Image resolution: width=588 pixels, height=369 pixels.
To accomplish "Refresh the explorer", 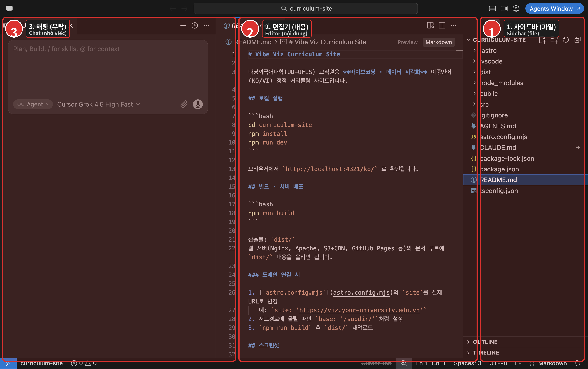I will pyautogui.click(x=566, y=40).
